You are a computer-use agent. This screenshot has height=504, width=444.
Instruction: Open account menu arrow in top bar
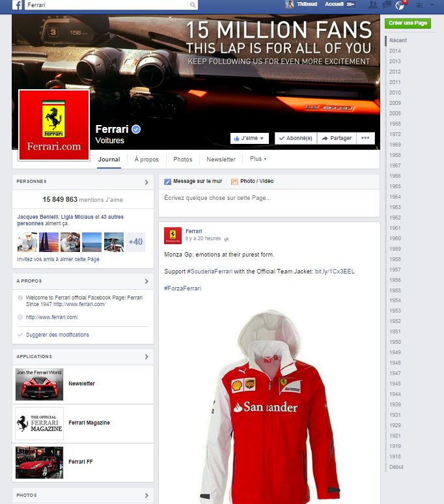coord(432,5)
